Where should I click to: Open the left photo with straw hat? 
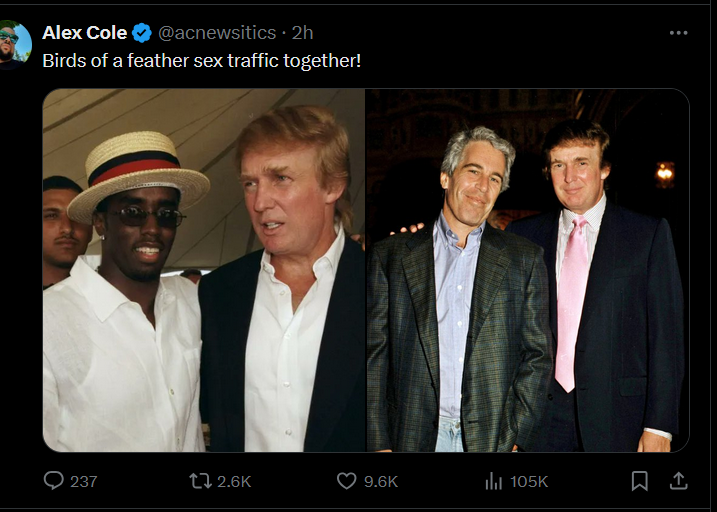(x=203, y=270)
